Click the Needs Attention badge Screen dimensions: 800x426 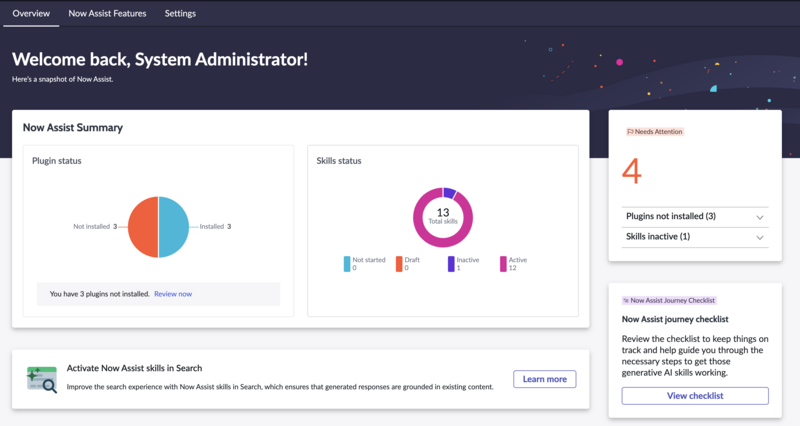tap(655, 132)
